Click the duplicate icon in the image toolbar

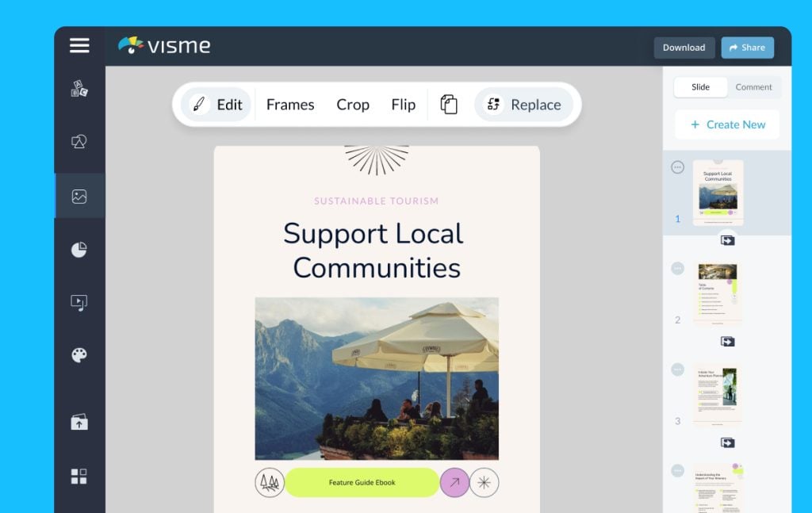pyautogui.click(x=449, y=104)
